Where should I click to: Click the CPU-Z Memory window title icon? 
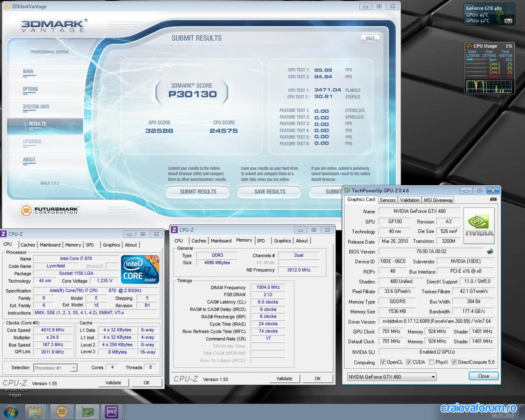click(174, 230)
